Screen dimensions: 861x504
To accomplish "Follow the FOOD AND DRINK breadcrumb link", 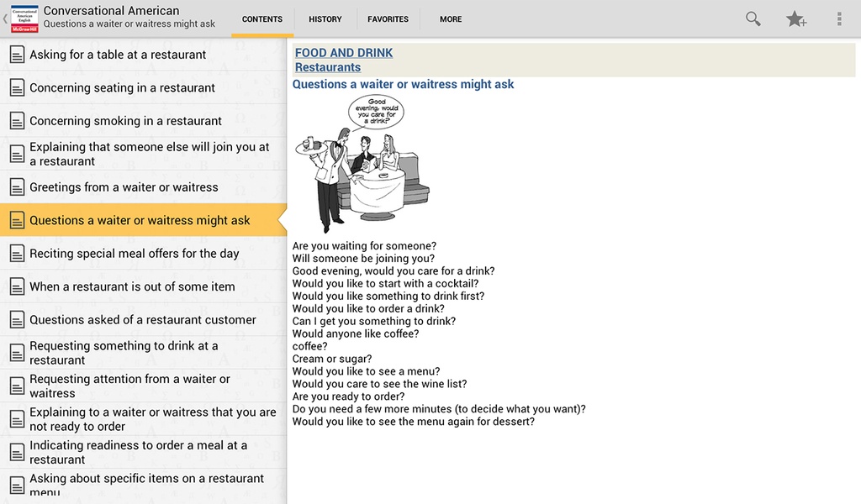I will click(x=344, y=53).
